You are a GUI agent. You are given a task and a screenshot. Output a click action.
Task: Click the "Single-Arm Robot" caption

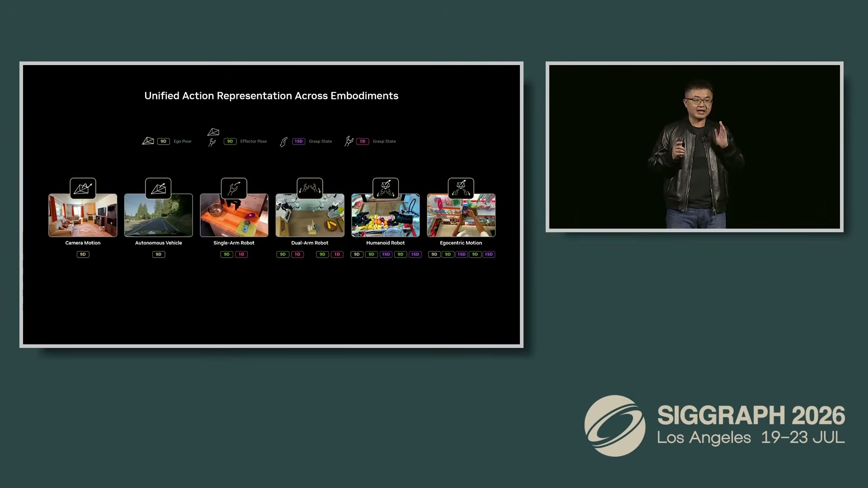[234, 243]
